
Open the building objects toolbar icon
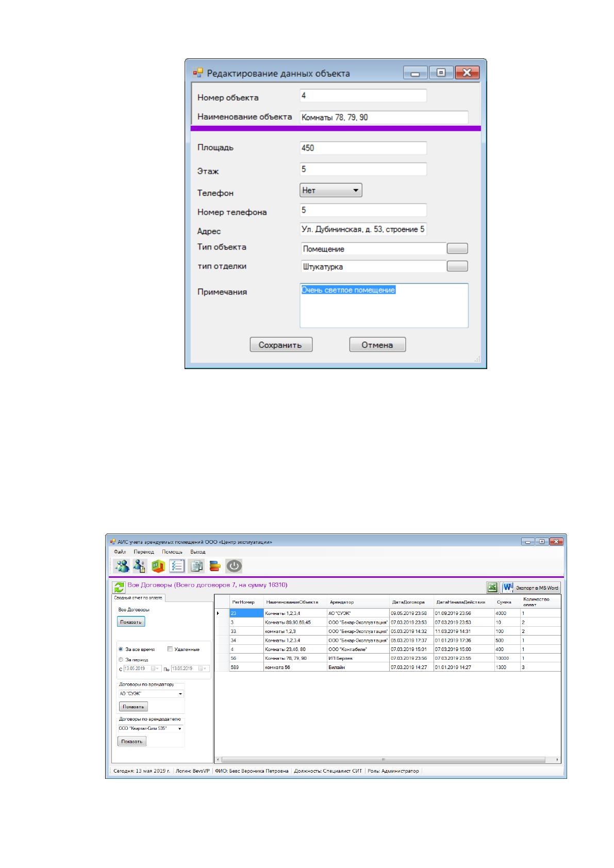tap(158, 566)
